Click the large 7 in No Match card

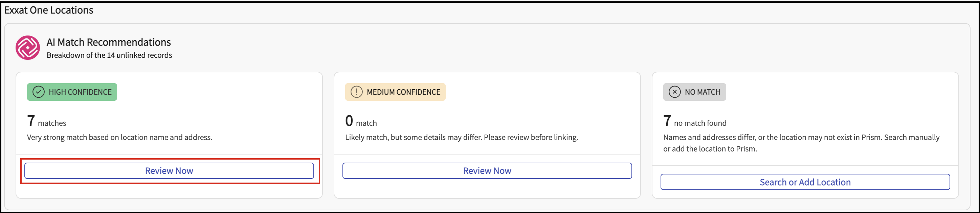667,121
